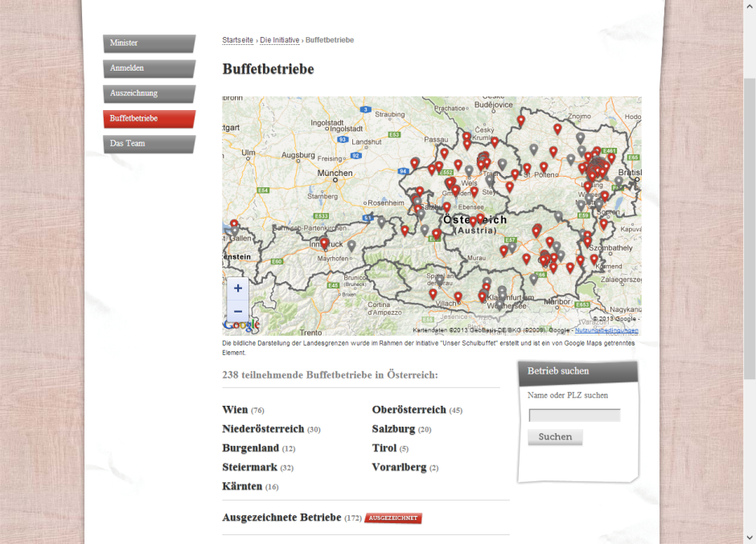Click the red AUSGEZEICHNET badge
The width and height of the screenshot is (756, 544).
point(393,518)
